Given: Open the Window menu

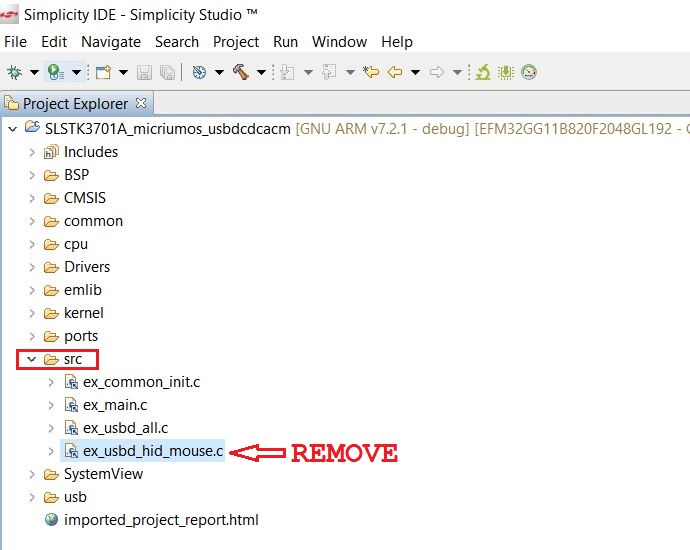Looking at the screenshot, I should coord(339,42).
